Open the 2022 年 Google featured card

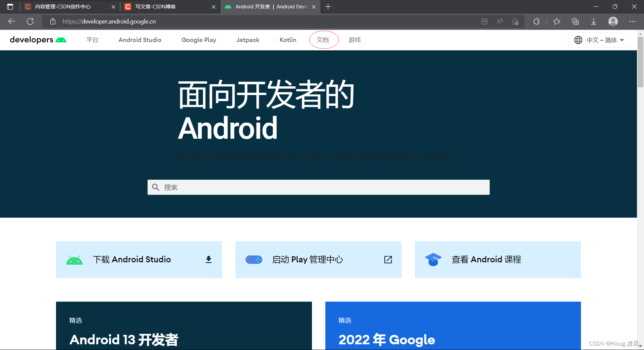tap(453, 325)
